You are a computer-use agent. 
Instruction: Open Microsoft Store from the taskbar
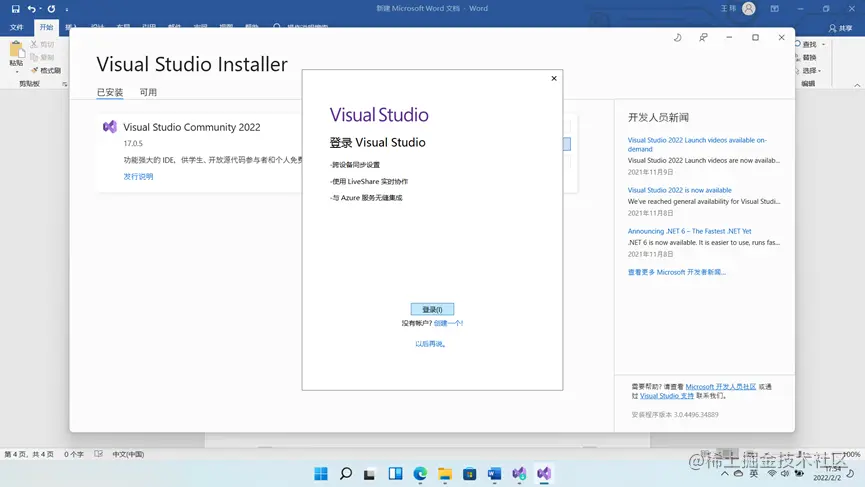(469, 473)
